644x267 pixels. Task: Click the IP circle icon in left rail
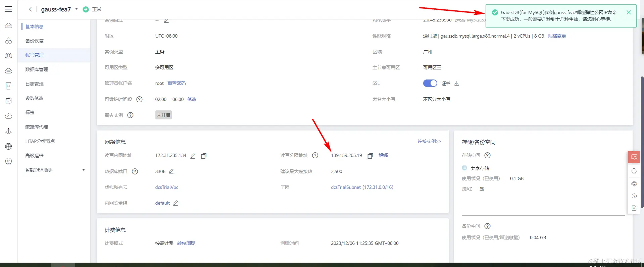click(x=9, y=161)
